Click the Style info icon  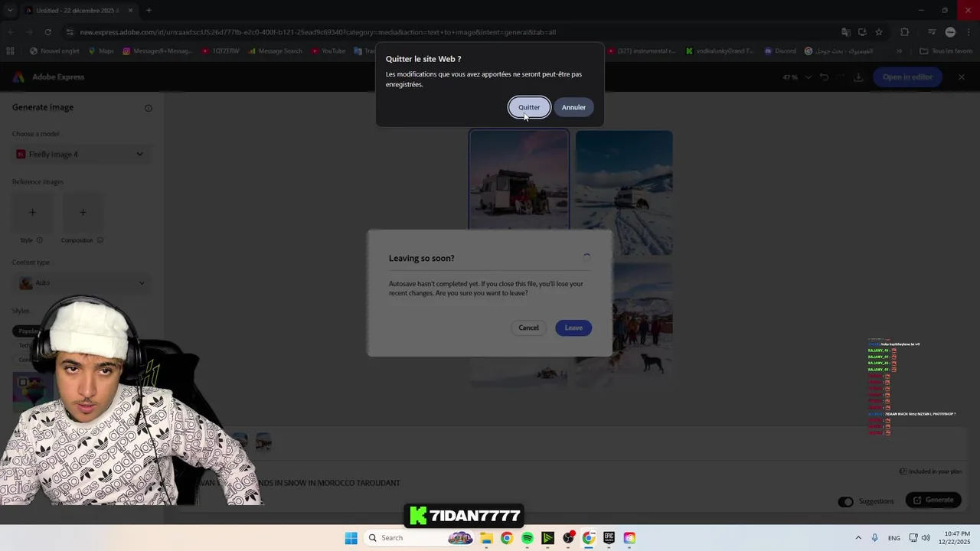40,240
